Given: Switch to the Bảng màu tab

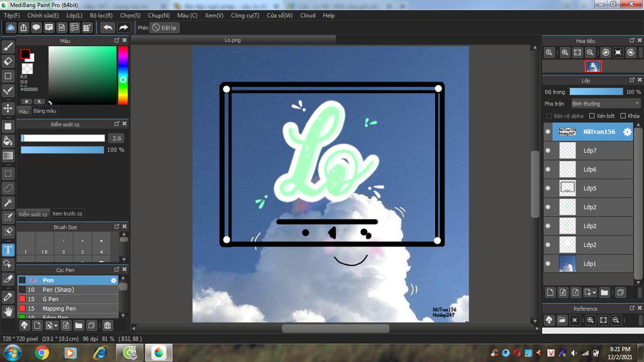Looking at the screenshot, I should click(x=45, y=111).
